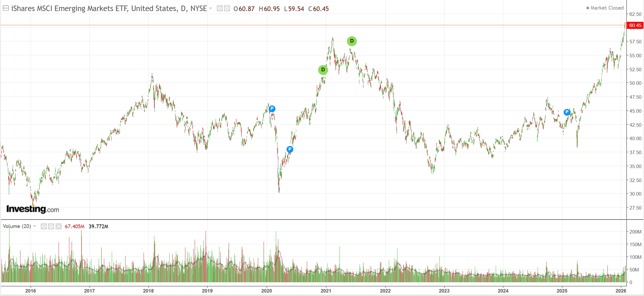Screen dimensions: 644x296
Task: Click the 2018 label on the time axis
Action: pos(148,291)
